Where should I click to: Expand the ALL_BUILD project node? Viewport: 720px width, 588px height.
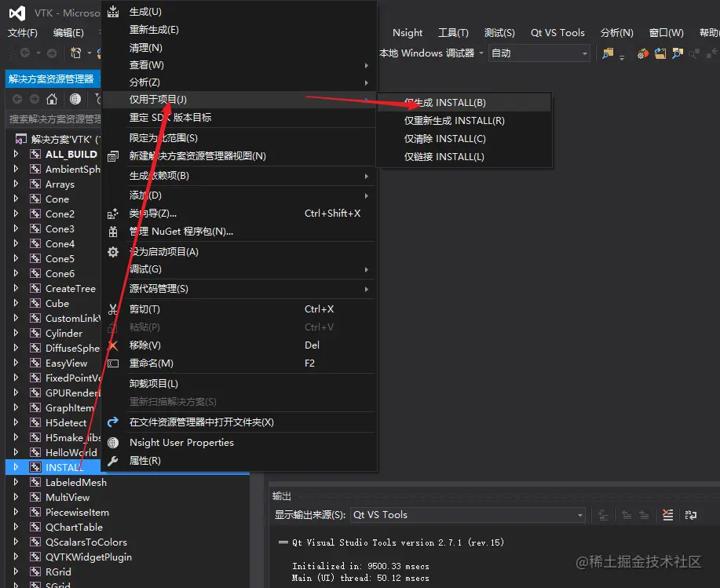click(16, 154)
